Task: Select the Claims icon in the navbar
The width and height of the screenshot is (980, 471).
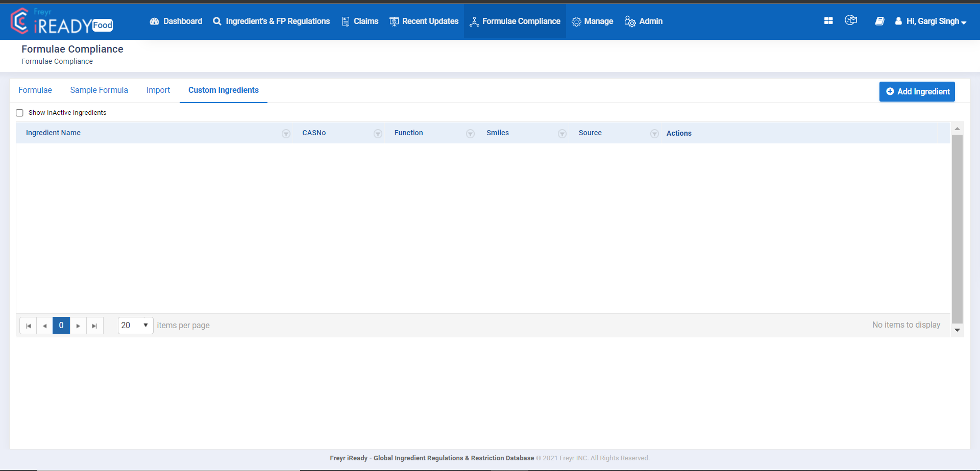Action: coord(345,21)
